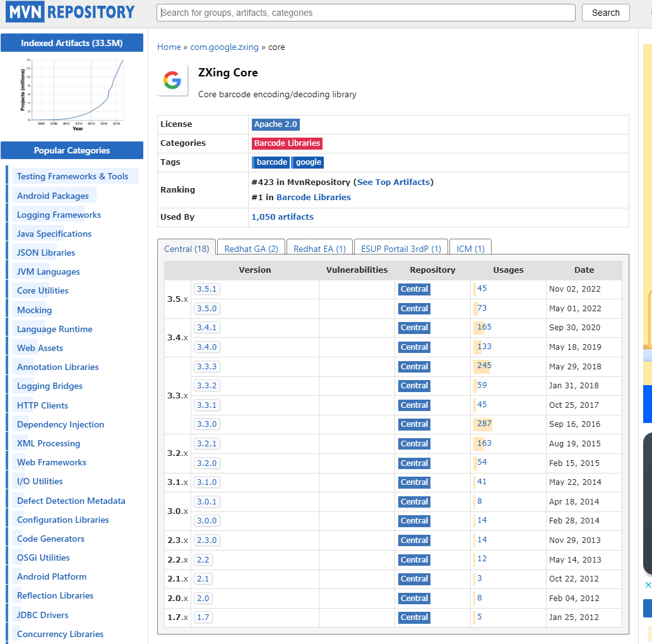Open JSON Libraries category
This screenshot has width=652, height=644.
point(45,253)
